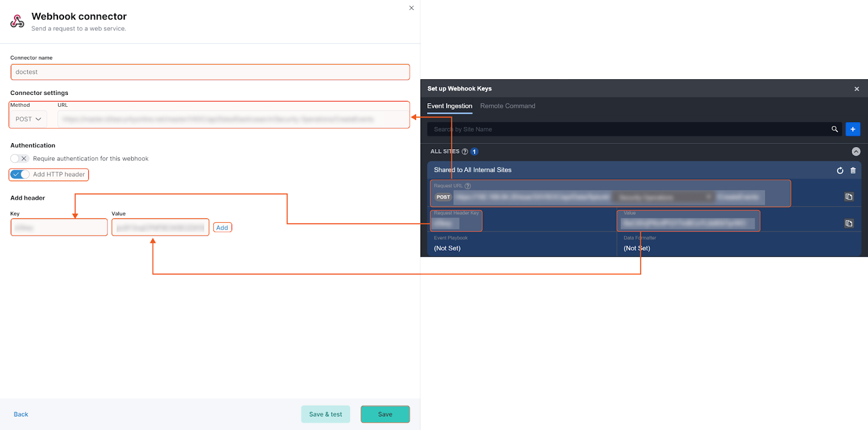The width and height of the screenshot is (868, 430).
Task: Click the Add header button
Action: tap(222, 228)
